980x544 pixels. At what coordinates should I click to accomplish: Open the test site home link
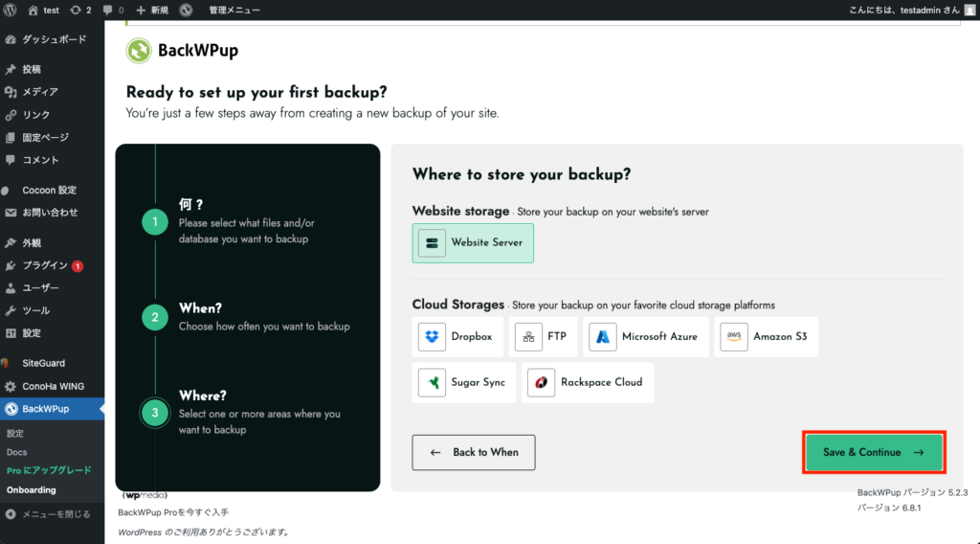[x=43, y=10]
